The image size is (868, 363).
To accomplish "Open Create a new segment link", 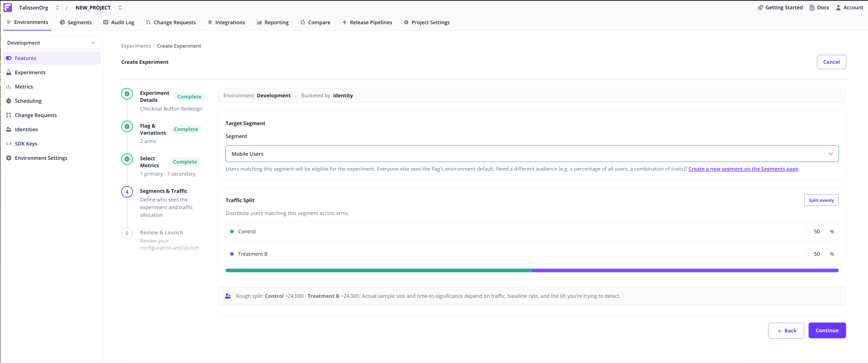I will click(x=743, y=169).
